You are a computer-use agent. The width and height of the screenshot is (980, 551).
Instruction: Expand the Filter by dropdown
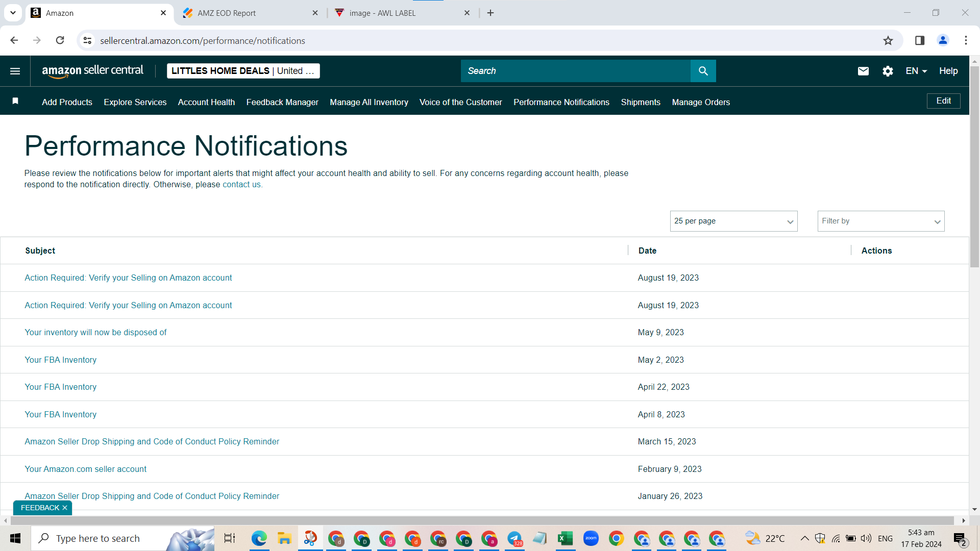(881, 221)
